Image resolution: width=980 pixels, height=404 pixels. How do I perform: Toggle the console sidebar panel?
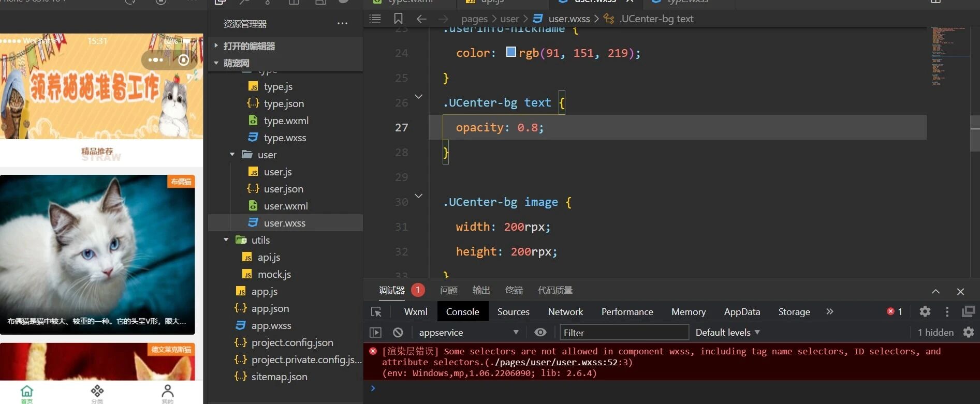point(375,333)
